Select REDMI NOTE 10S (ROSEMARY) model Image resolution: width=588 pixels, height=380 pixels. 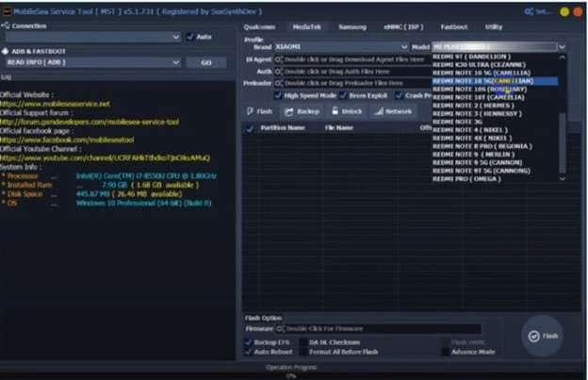coord(495,90)
